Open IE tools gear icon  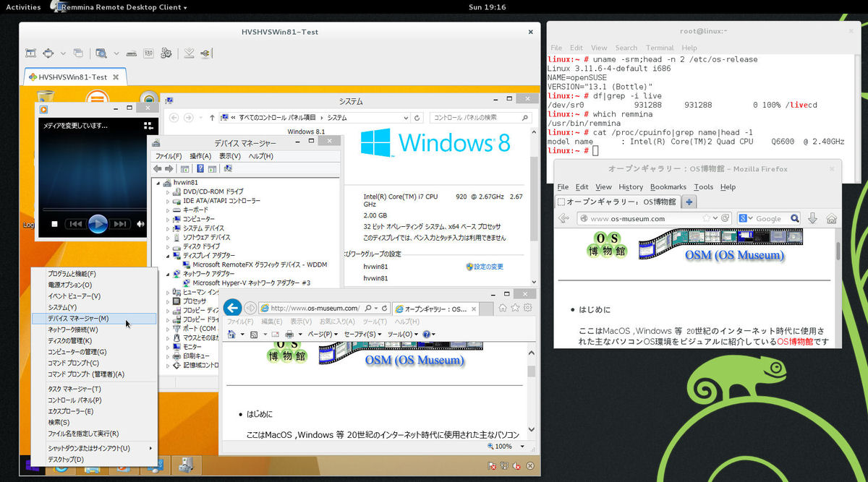[528, 308]
